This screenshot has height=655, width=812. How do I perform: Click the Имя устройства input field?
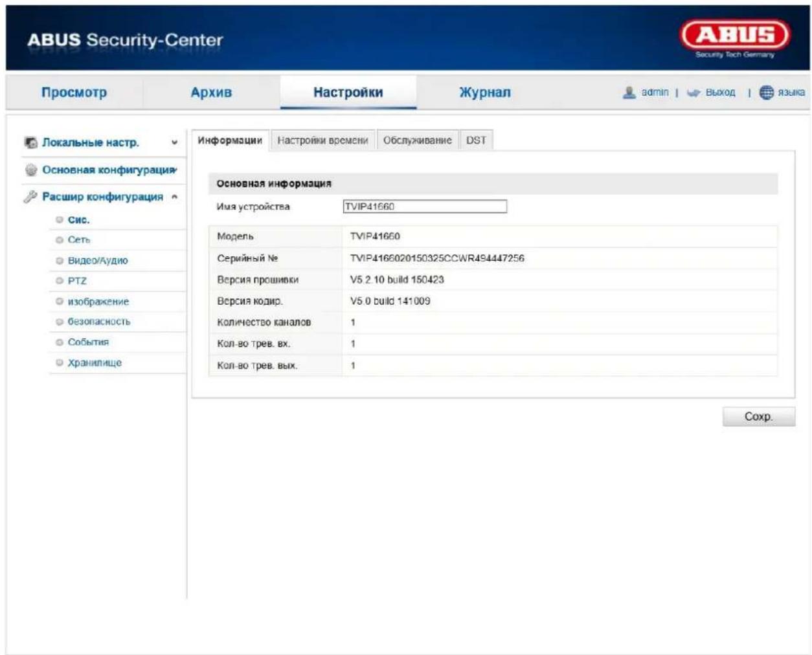pos(425,206)
